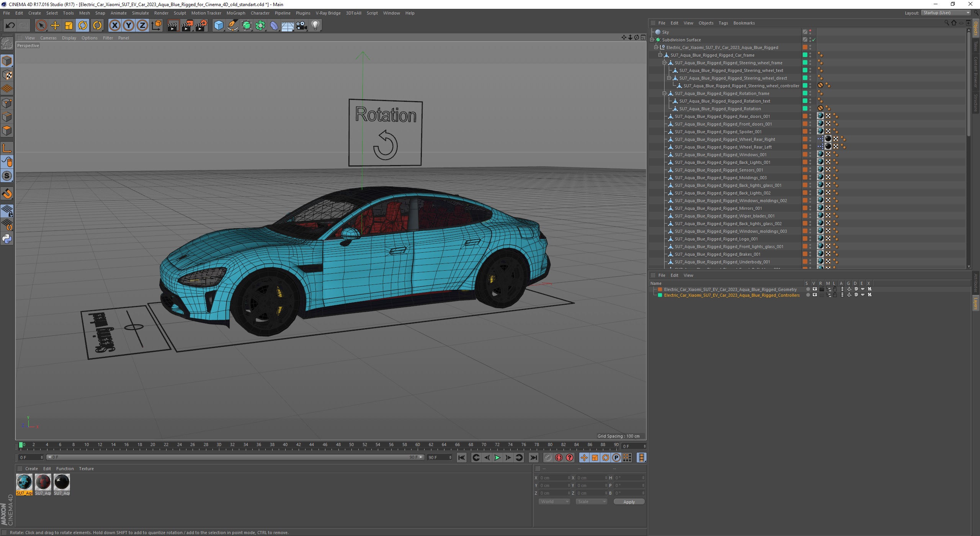This screenshot has width=980, height=536.
Task: Activate the Rotate tool
Action: 83,26
